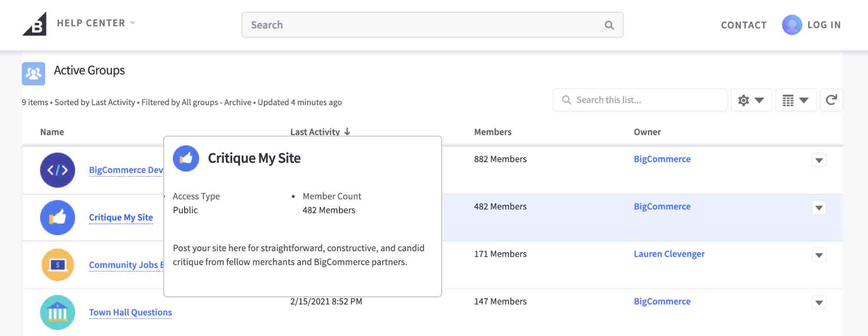868x336 pixels.
Task: Open the Help Center dropdown menu
Action: pos(96,23)
